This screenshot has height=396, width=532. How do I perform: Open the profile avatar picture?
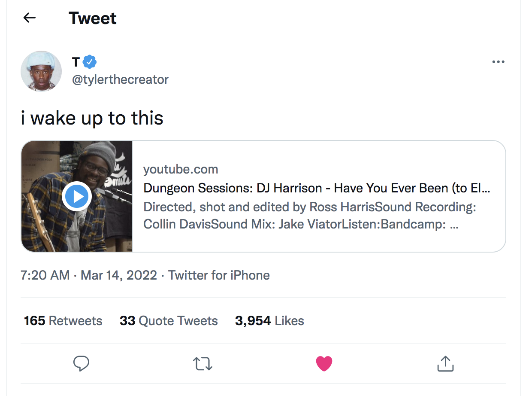point(41,71)
